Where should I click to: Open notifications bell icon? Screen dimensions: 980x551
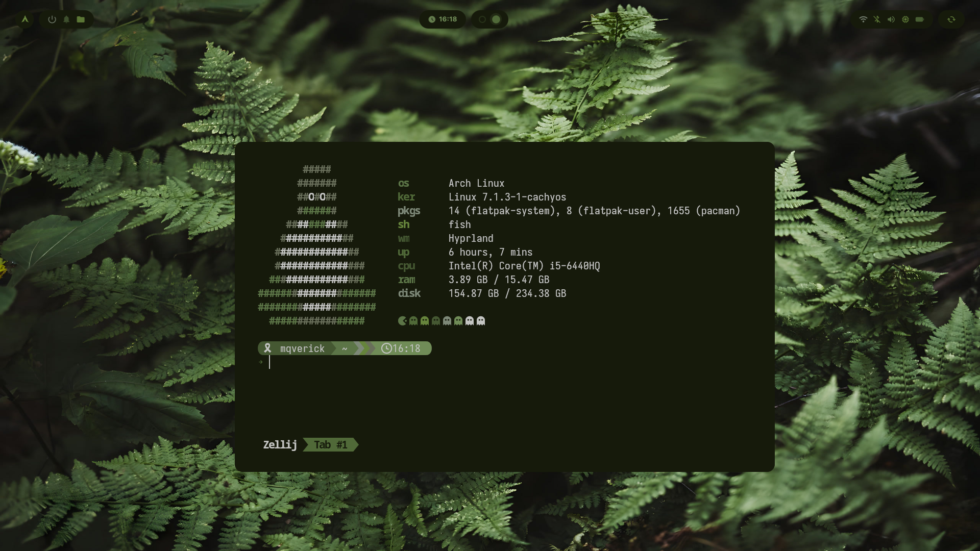(66, 19)
